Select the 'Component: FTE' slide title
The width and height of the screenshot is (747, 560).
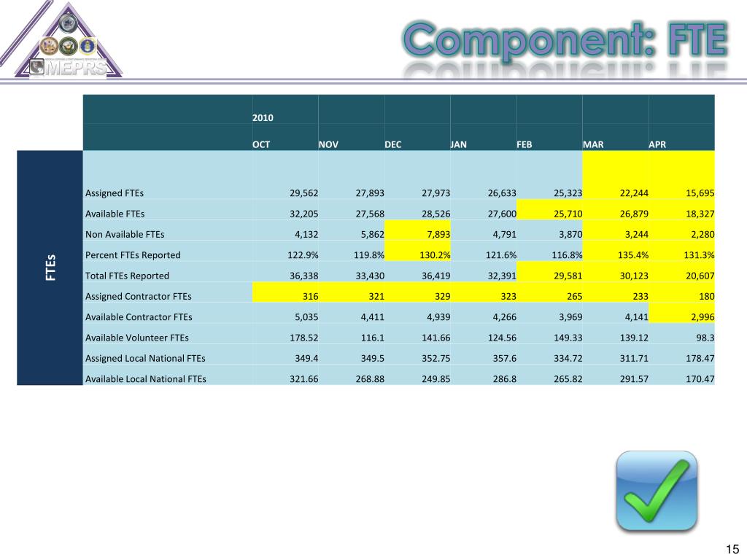pyautogui.click(x=565, y=39)
